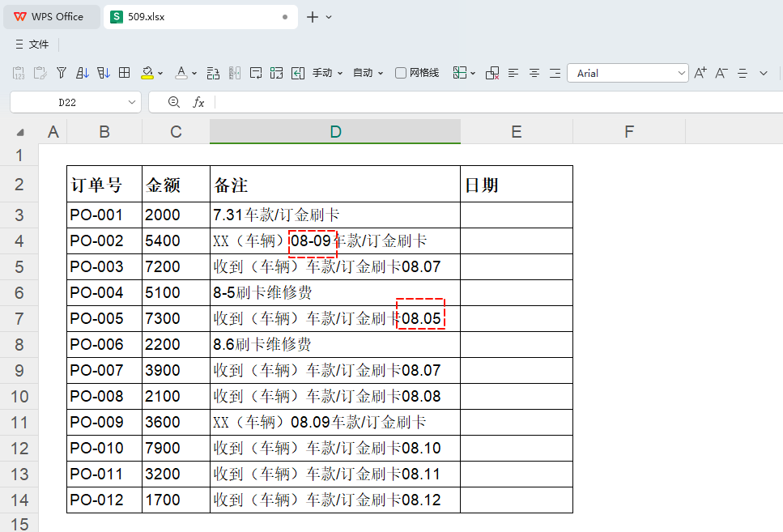Image resolution: width=783 pixels, height=532 pixels.
Task: Select the empty date cell in the PO-003 row
Action: pyautogui.click(x=517, y=266)
